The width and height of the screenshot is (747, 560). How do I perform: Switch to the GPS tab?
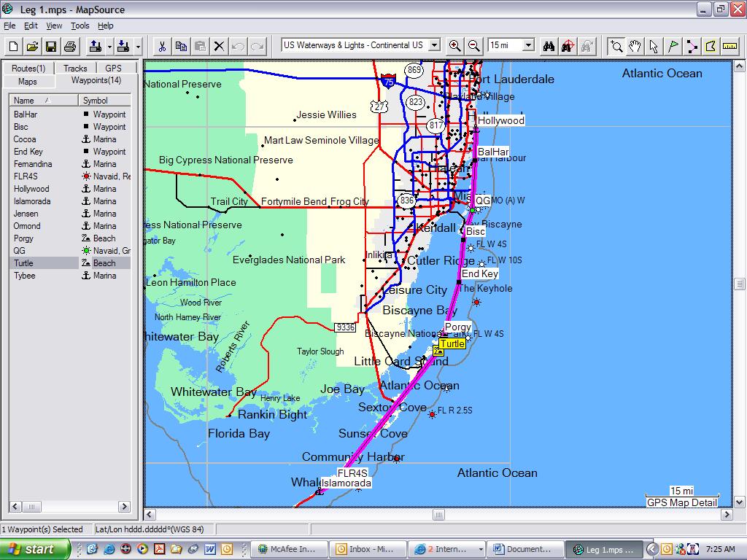(113, 68)
